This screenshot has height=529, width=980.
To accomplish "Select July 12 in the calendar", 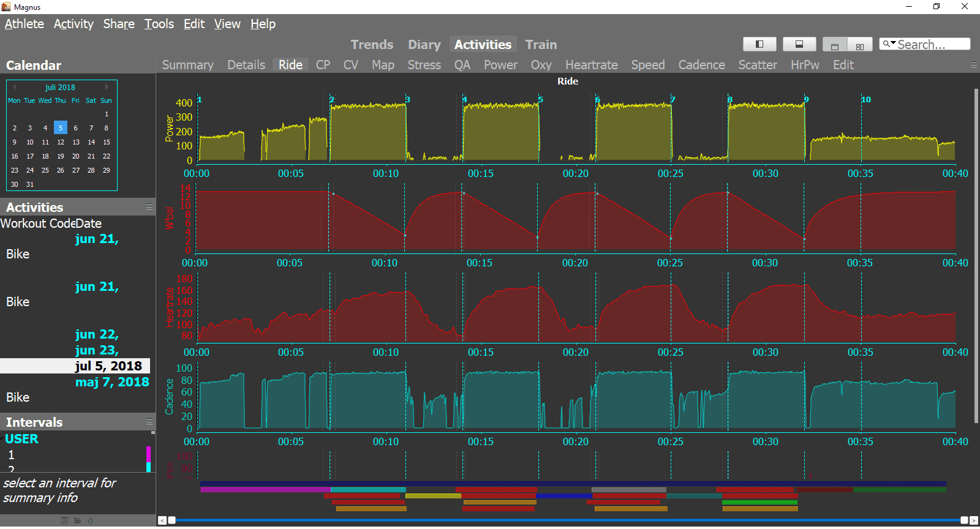I will (x=61, y=142).
